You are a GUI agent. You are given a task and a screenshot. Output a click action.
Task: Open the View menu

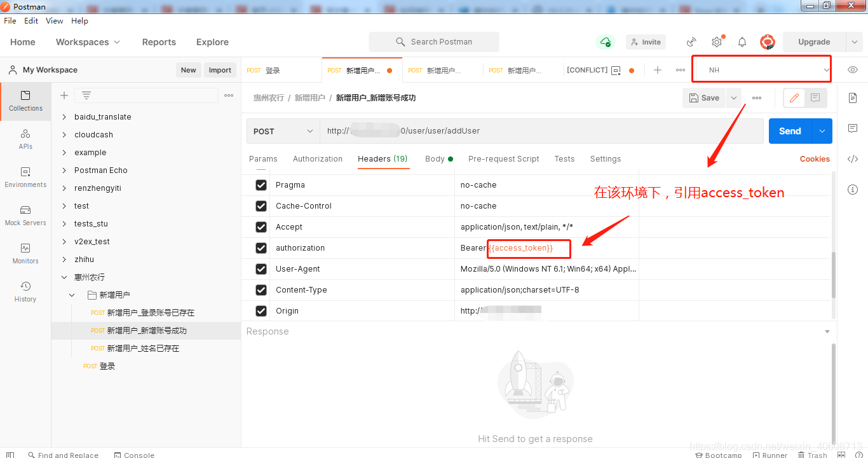(55, 21)
